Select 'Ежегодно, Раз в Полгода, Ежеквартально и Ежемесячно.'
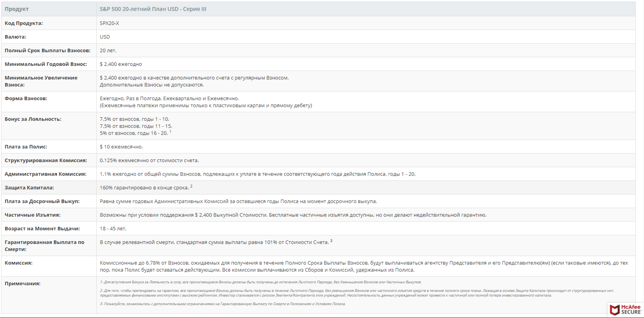Image resolution: width=644 pixels, height=318 pixels. (x=169, y=98)
